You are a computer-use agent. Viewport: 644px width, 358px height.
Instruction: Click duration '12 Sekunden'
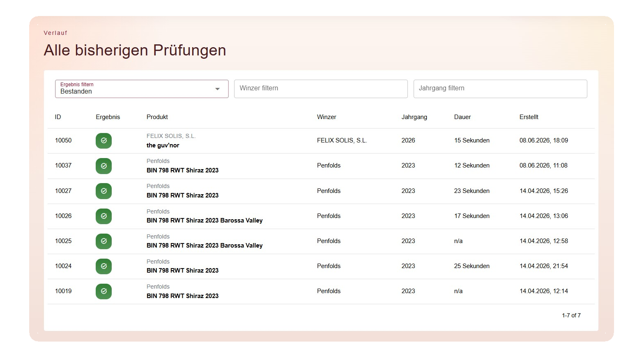point(472,165)
